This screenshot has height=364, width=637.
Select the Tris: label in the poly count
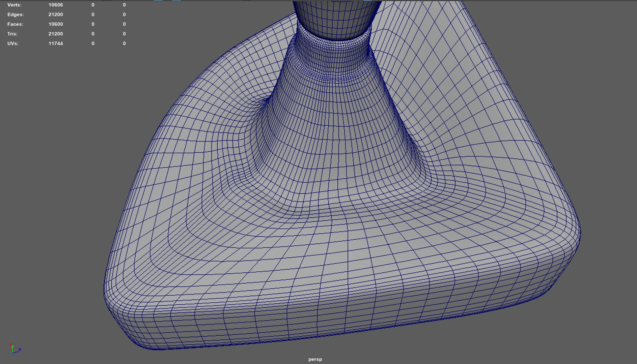[x=12, y=34]
